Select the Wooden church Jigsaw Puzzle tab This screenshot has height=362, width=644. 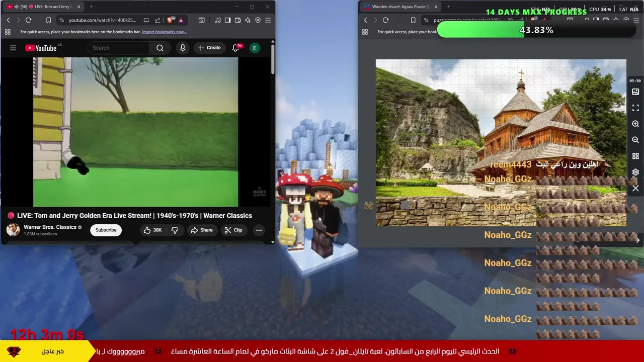(x=400, y=7)
